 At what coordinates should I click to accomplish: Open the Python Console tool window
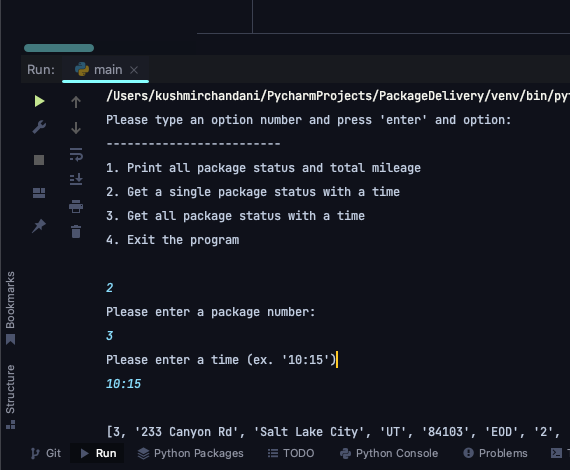click(x=389, y=453)
